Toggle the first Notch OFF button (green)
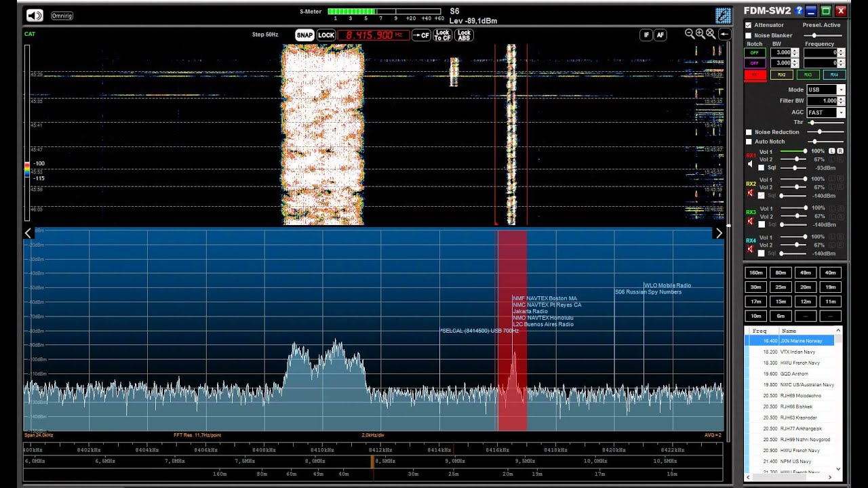 pos(755,53)
